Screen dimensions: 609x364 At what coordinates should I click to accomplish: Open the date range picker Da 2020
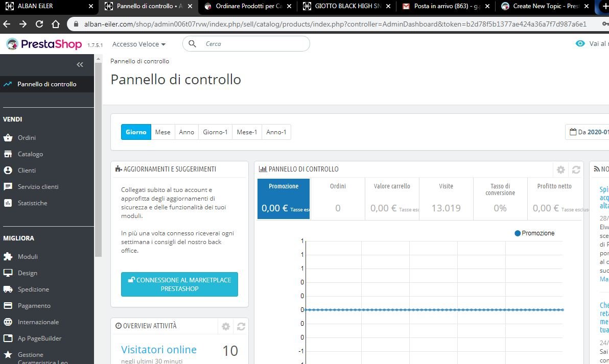pos(587,132)
